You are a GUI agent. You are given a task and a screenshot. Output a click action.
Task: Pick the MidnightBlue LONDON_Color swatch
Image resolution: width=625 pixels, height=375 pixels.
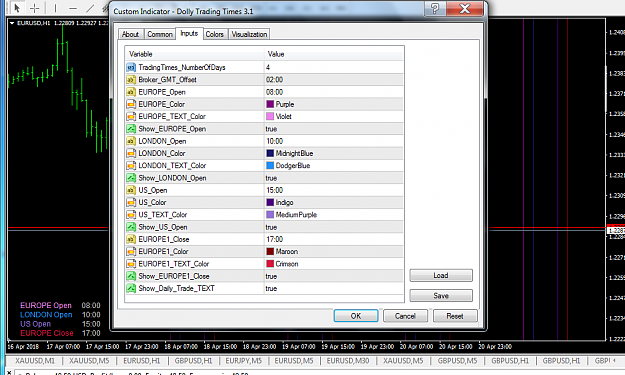pos(270,153)
